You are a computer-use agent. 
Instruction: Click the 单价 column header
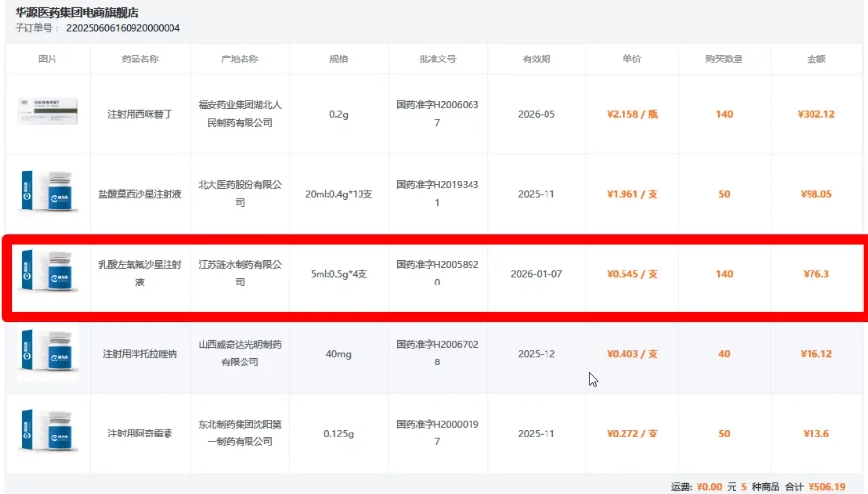click(631, 58)
